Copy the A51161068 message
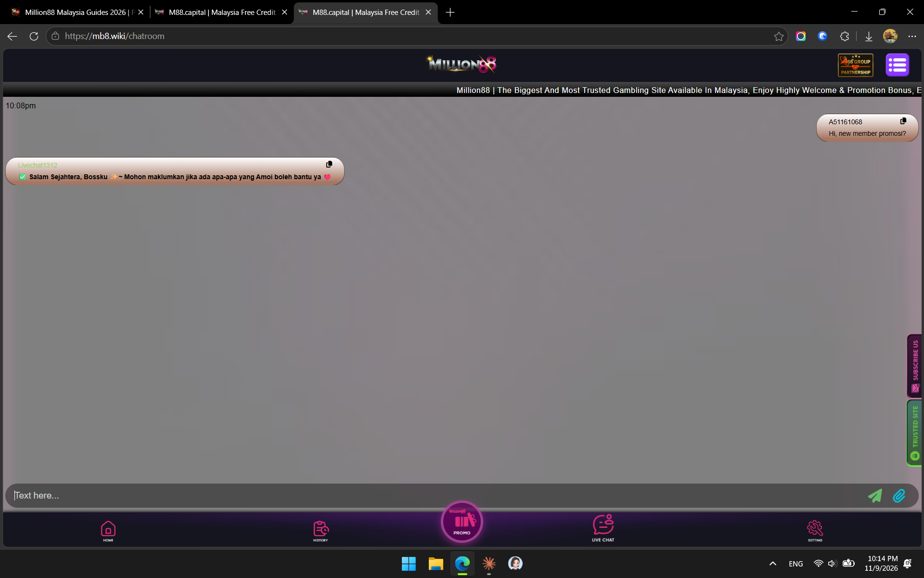The height and width of the screenshot is (578, 924). tap(903, 121)
